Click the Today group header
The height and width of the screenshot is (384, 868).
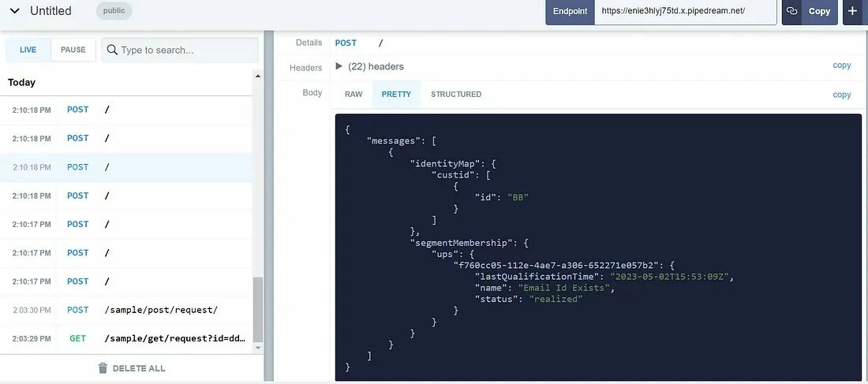click(x=21, y=83)
